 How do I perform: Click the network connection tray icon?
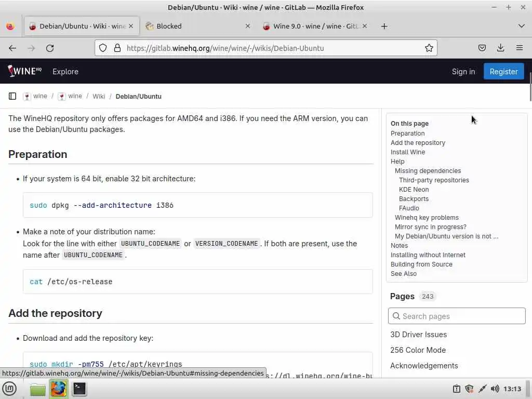click(482, 389)
